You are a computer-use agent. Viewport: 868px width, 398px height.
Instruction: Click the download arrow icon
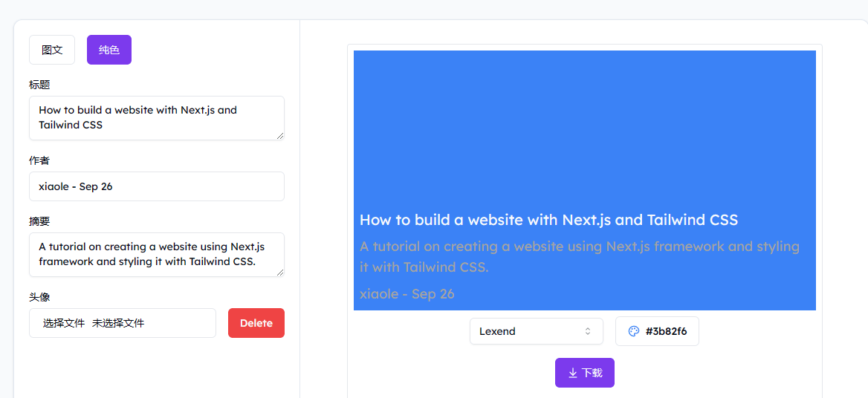(573, 373)
